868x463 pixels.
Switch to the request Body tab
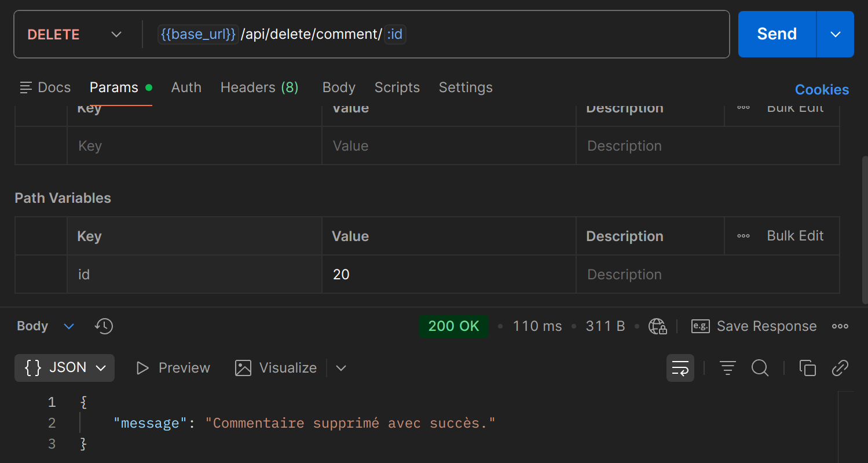pyautogui.click(x=339, y=88)
